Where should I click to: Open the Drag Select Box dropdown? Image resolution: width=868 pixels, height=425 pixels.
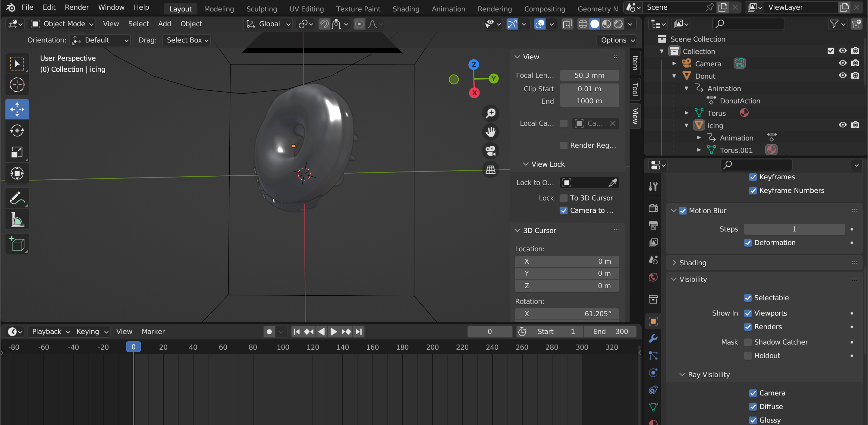pyautogui.click(x=186, y=40)
